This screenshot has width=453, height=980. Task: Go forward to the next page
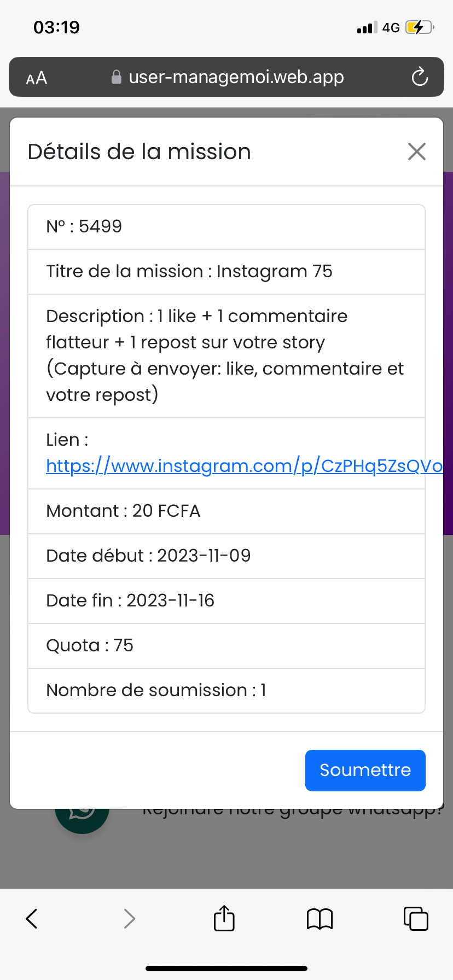tap(129, 918)
